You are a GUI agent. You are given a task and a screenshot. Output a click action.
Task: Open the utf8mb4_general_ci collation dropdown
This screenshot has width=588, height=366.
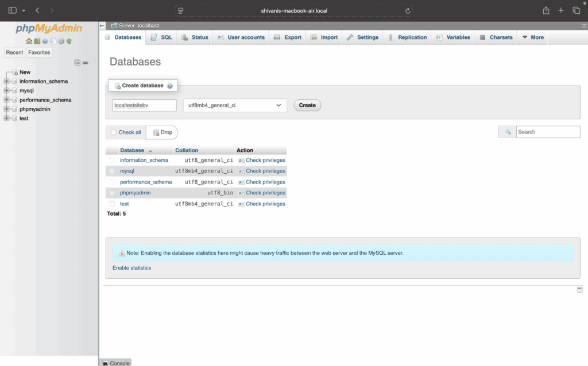pyautogui.click(x=235, y=105)
